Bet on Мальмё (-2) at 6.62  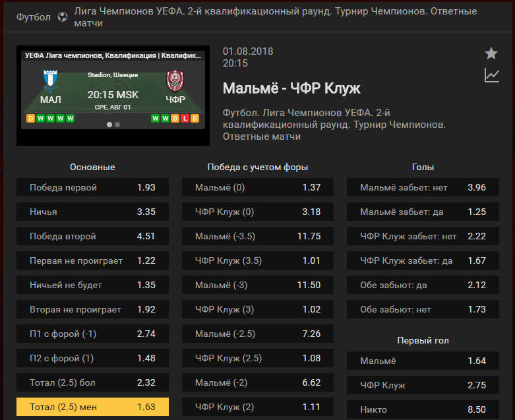tap(258, 382)
